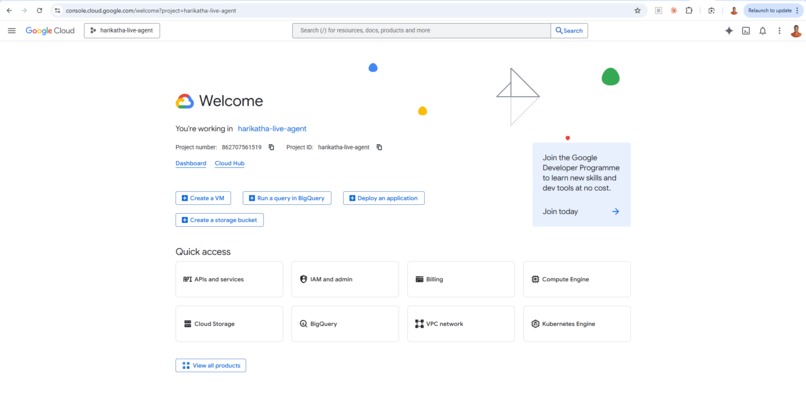Screen dimensions: 806x410
Task: Activate the Cloud Shell terminal icon
Action: 746,31
